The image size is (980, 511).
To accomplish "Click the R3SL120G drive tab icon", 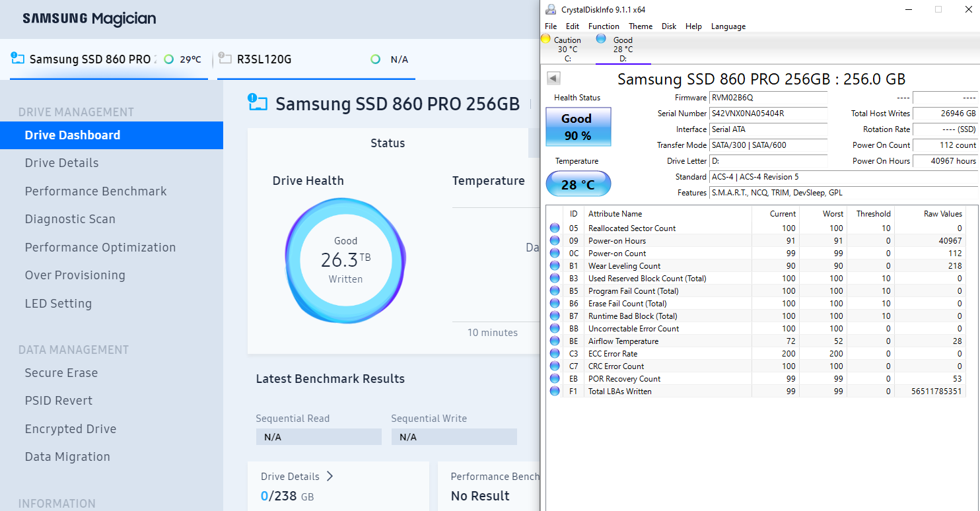I will [x=225, y=59].
